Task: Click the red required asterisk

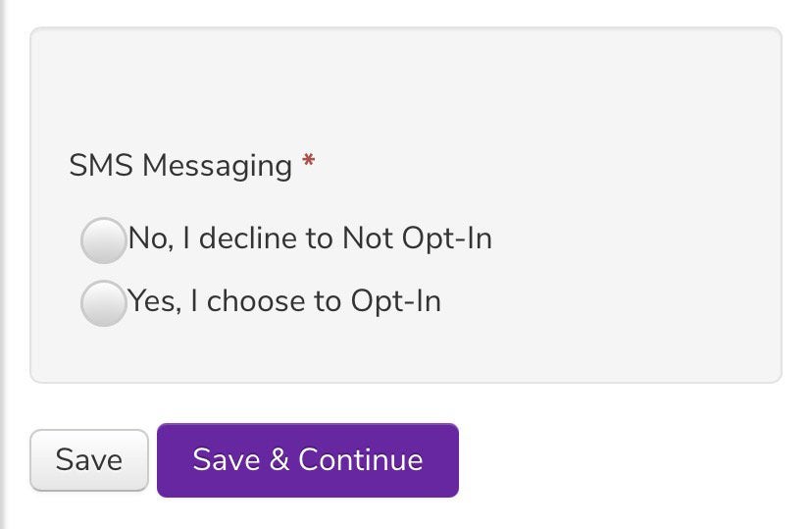Action: pyautogui.click(x=309, y=164)
